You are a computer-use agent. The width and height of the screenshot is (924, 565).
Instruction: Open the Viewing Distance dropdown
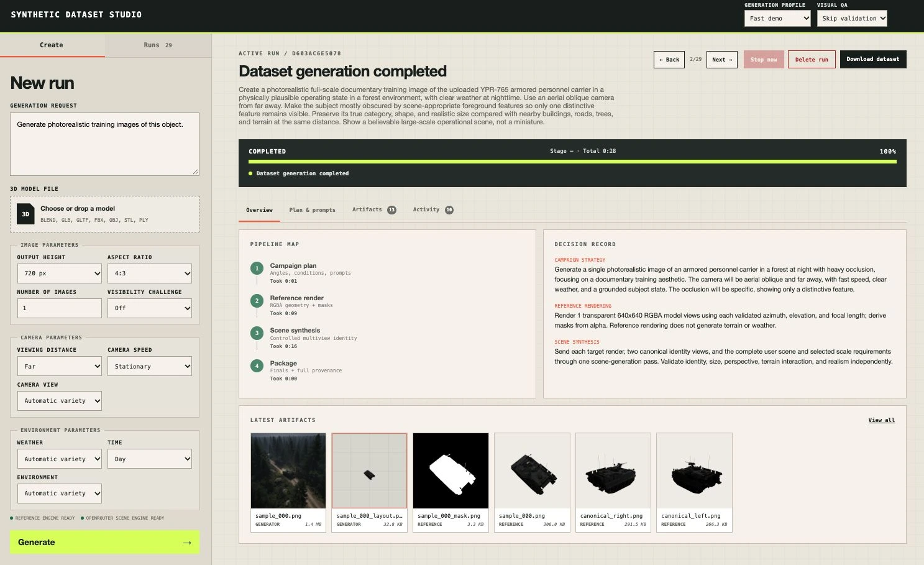59,366
